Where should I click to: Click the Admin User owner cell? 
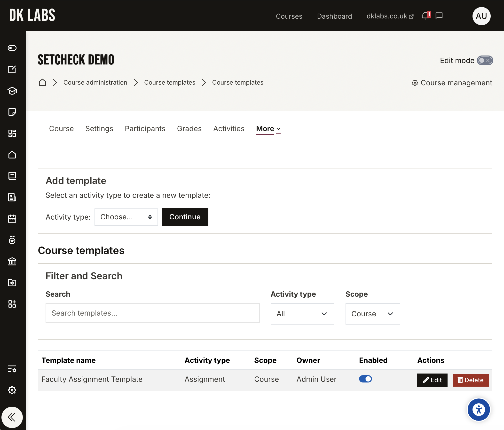pos(316,379)
